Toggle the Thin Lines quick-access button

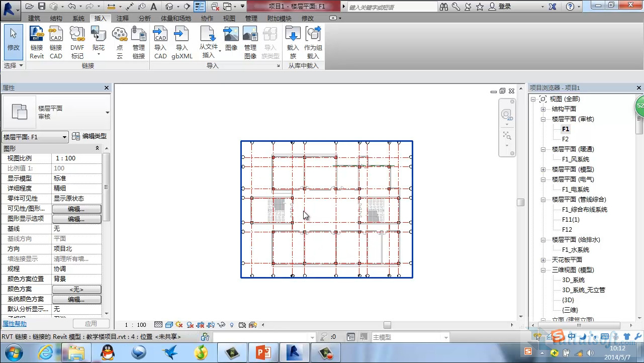coord(199,7)
